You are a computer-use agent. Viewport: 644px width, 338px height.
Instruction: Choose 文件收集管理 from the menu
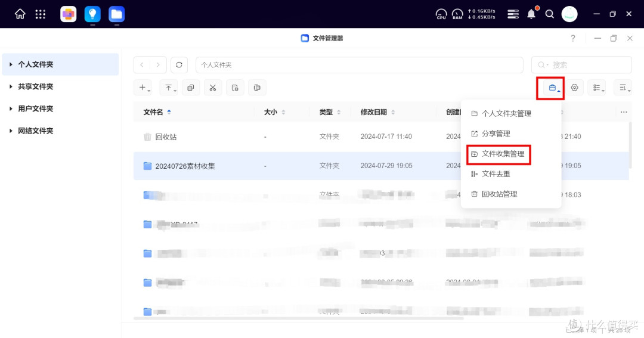511,154
